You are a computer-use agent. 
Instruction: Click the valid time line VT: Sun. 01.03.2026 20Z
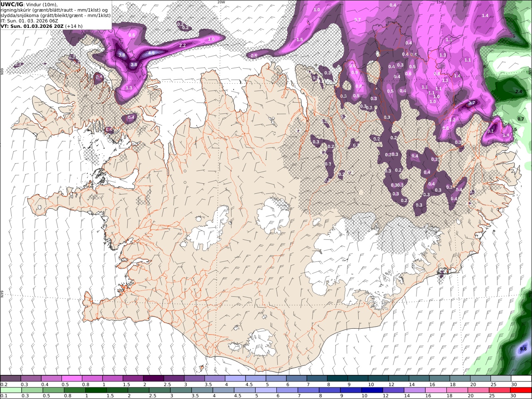(x=32, y=26)
